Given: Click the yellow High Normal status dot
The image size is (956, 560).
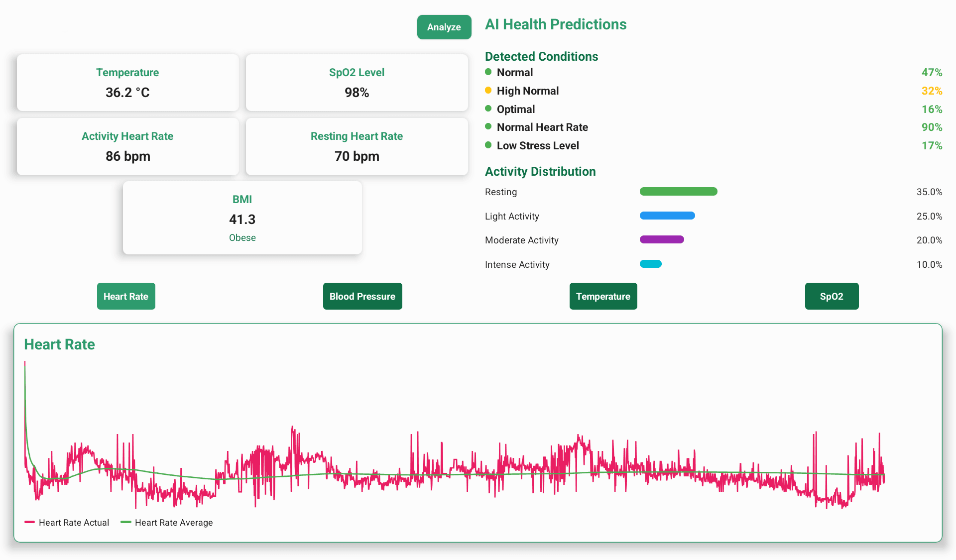Looking at the screenshot, I should coord(488,90).
